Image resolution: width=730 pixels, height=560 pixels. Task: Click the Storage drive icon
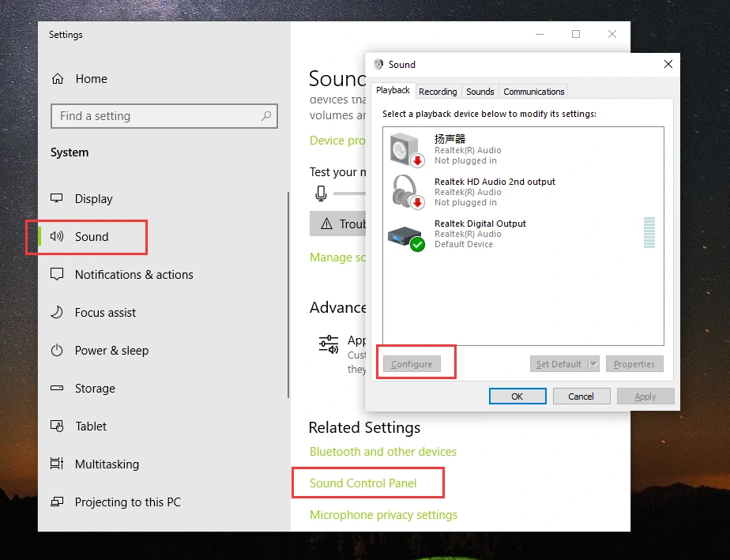tap(57, 388)
